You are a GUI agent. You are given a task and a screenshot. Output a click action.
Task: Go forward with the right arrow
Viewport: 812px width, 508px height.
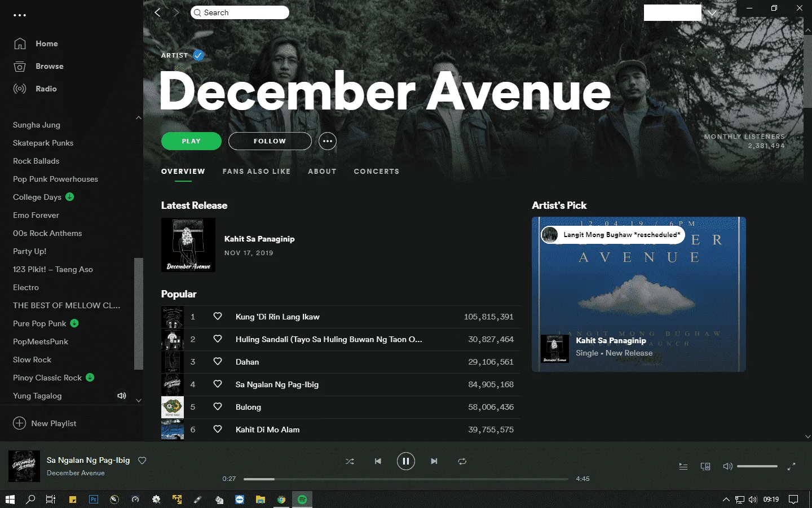pos(176,12)
